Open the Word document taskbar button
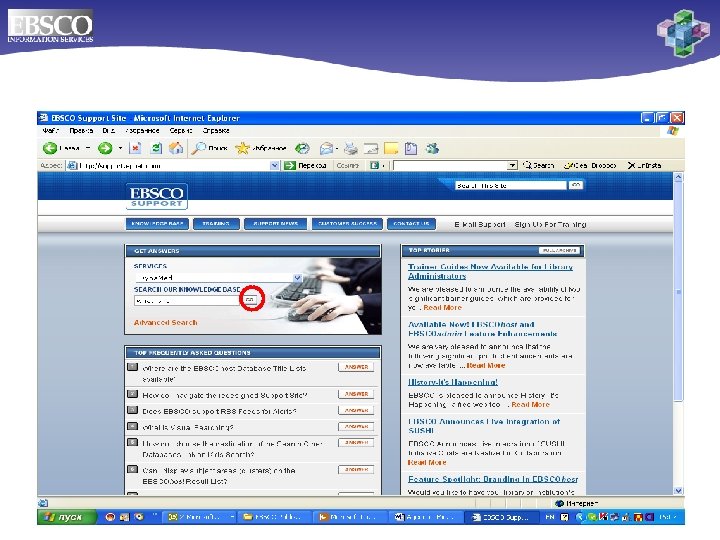 coord(424,517)
